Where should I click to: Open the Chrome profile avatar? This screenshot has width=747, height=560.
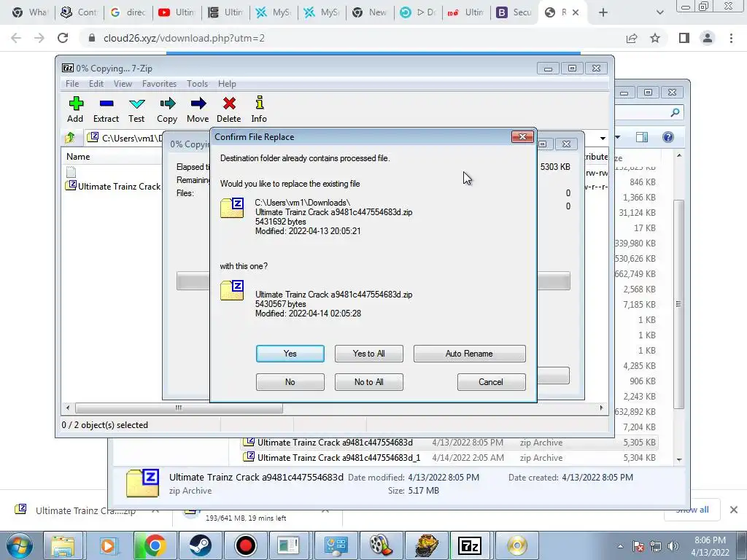[x=708, y=38]
